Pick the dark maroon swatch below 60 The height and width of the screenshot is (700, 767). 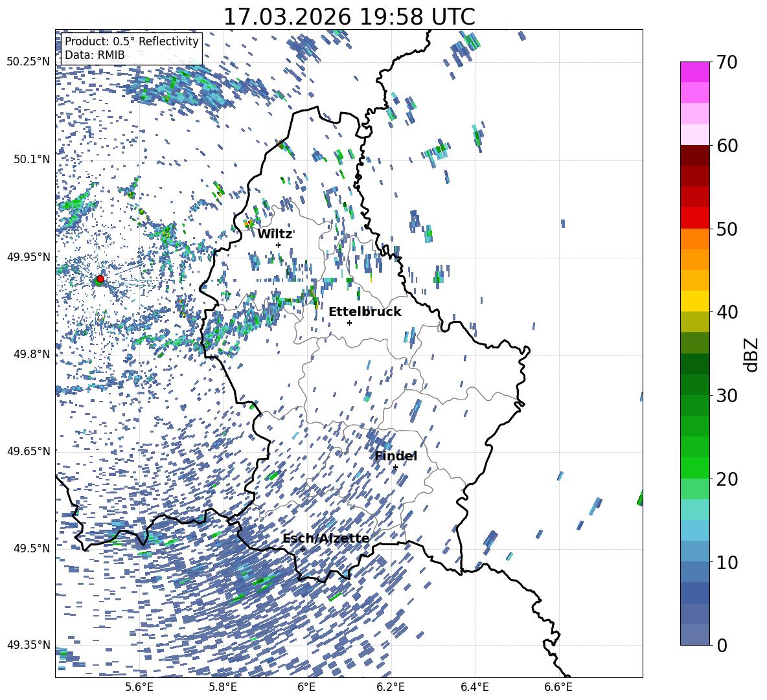click(695, 155)
